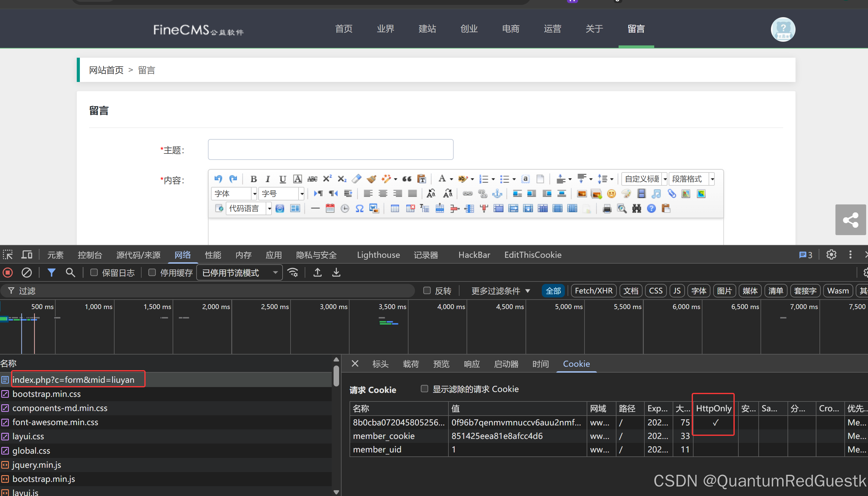Click the 主题 input field
This screenshot has height=496, width=868.
tap(330, 149)
